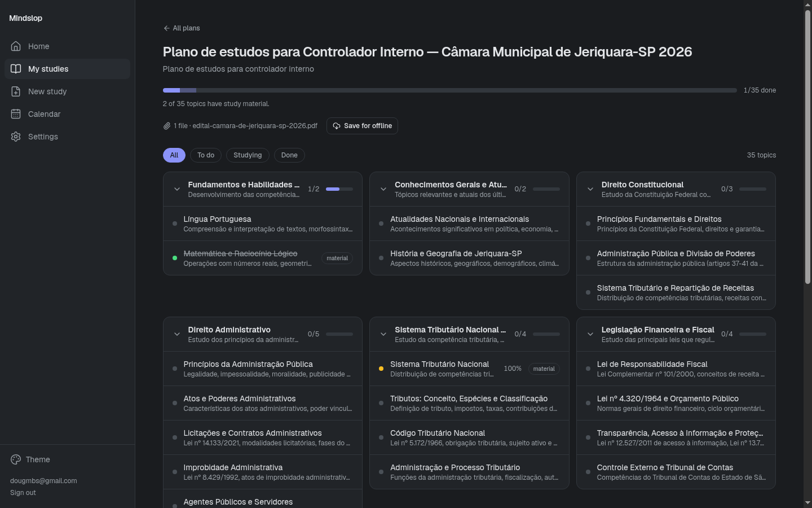Click the Direito Administrativo 0/5 progress bar

click(x=339, y=334)
